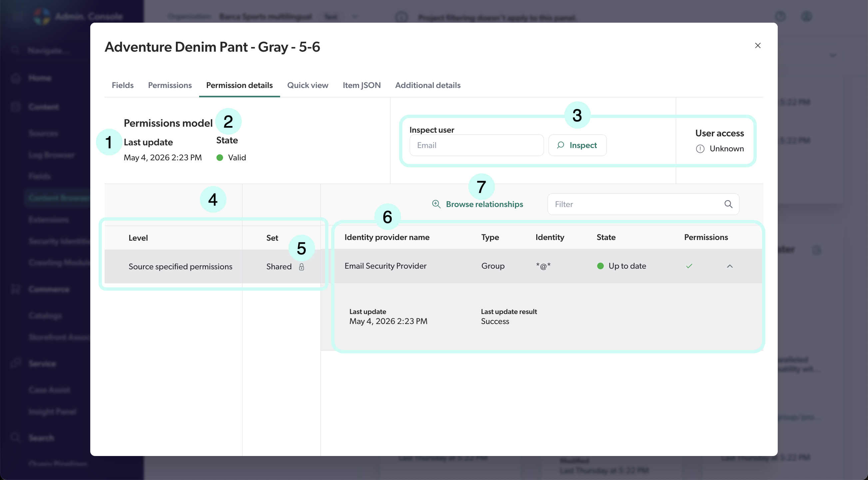Click the Valid state indicator

point(231,158)
